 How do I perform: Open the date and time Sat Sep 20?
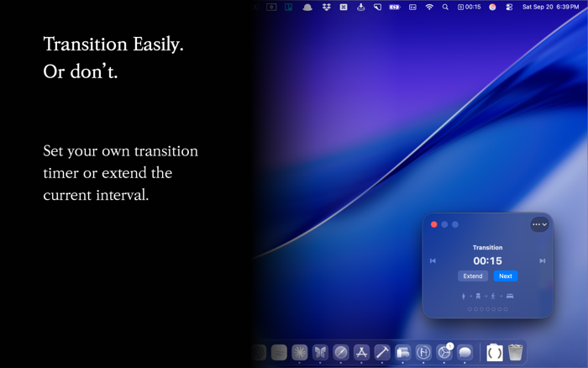pos(550,7)
